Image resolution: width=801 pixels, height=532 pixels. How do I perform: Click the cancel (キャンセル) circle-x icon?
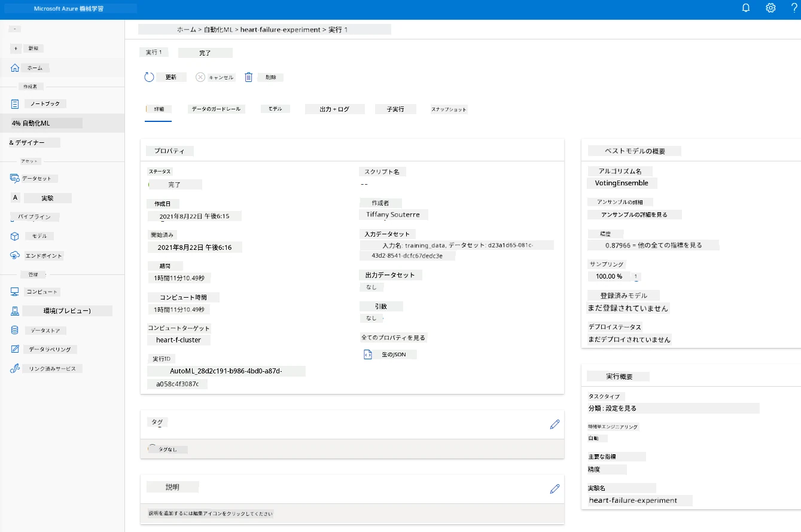pos(200,77)
